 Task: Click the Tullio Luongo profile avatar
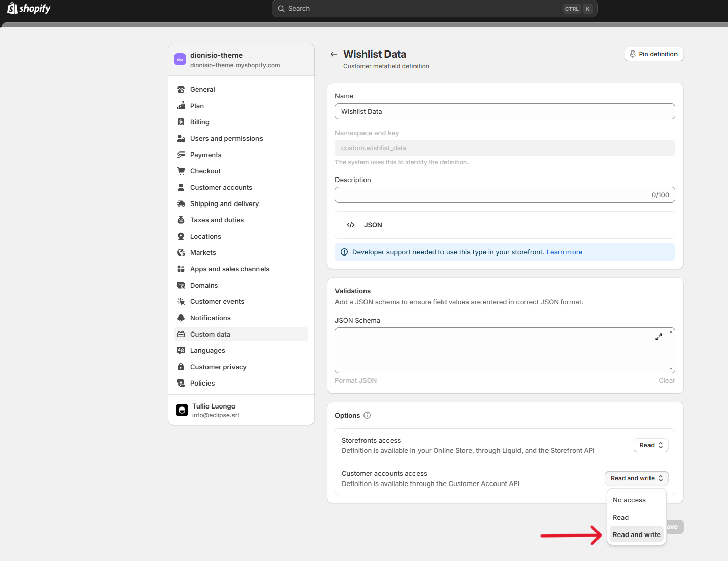pos(182,410)
